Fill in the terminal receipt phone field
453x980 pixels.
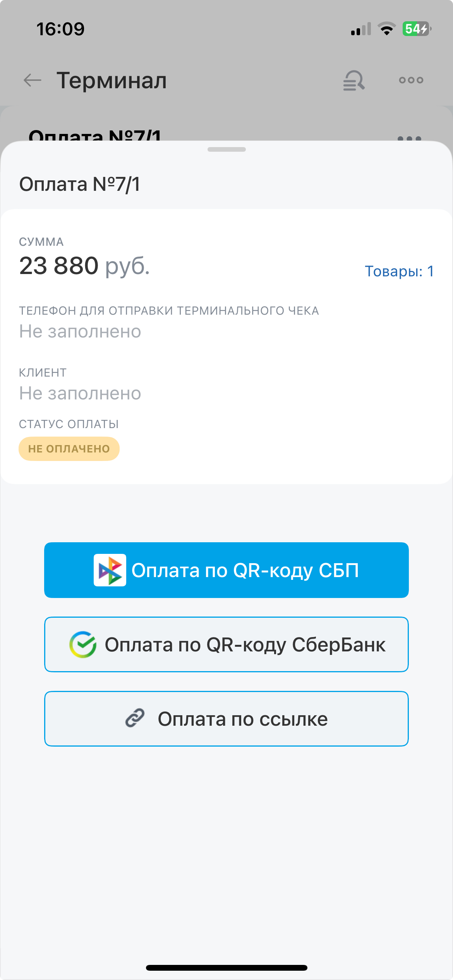[x=80, y=332]
